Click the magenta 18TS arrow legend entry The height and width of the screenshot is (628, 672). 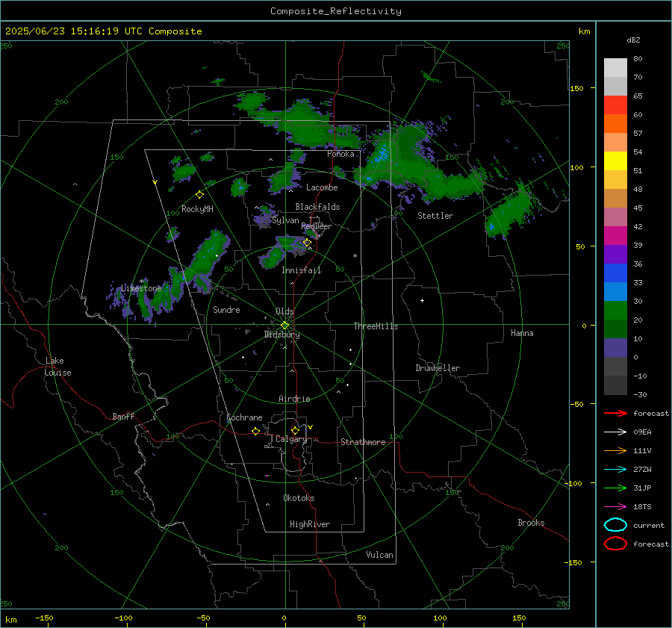(x=615, y=507)
